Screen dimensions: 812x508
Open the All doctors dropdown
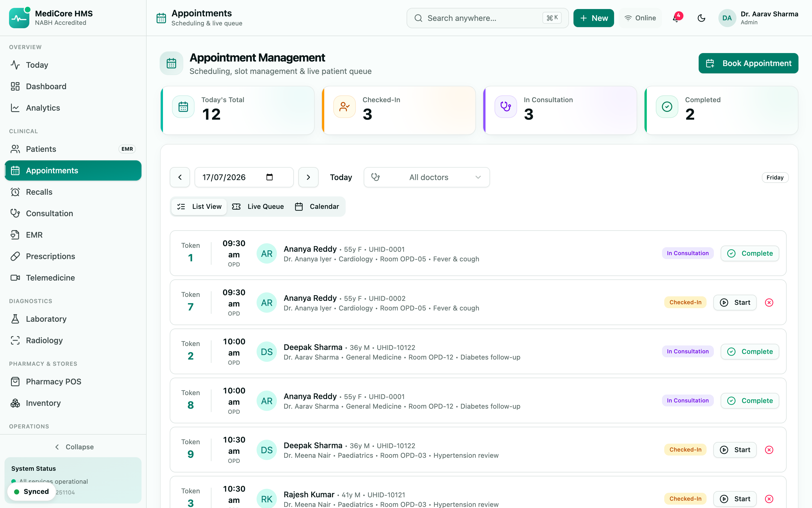(x=427, y=177)
